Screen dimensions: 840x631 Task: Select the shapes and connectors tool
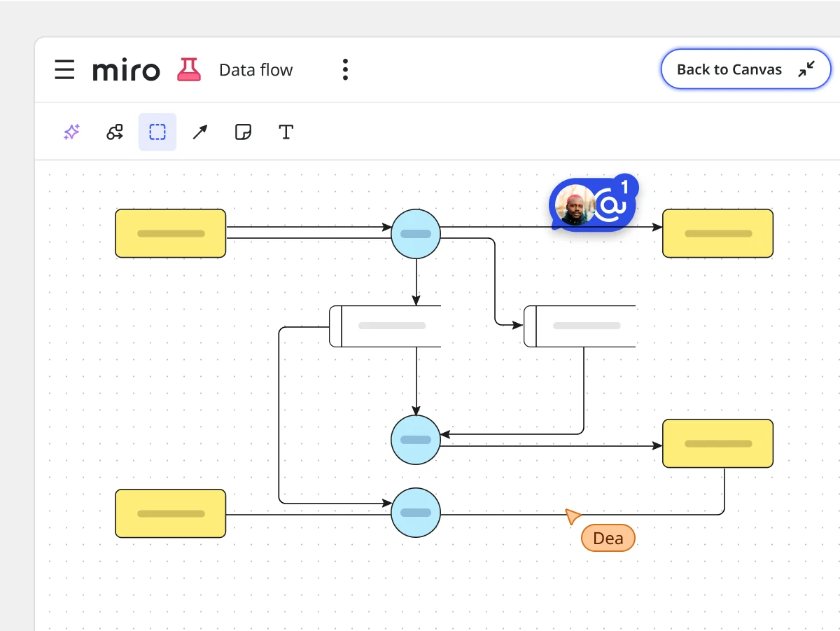pyautogui.click(x=115, y=132)
